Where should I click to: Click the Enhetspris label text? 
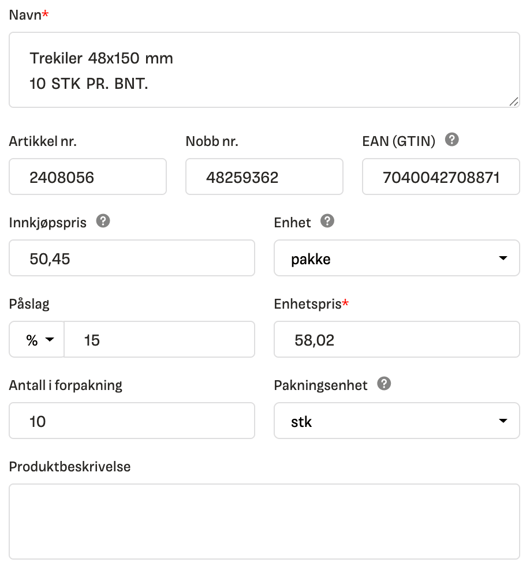coord(308,304)
